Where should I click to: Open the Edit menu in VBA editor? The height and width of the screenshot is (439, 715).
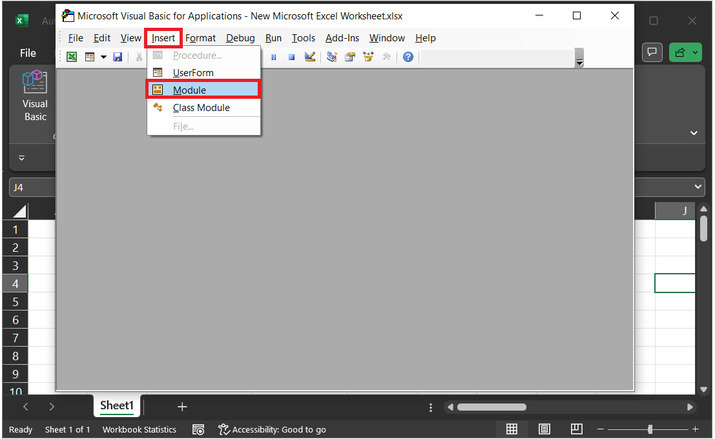click(x=102, y=38)
